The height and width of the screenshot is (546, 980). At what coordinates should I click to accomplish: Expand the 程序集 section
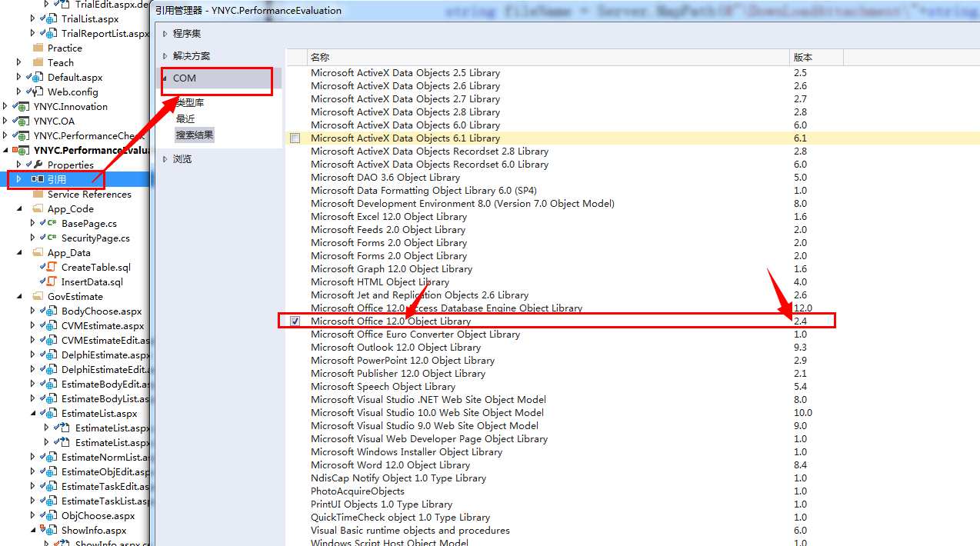165,34
